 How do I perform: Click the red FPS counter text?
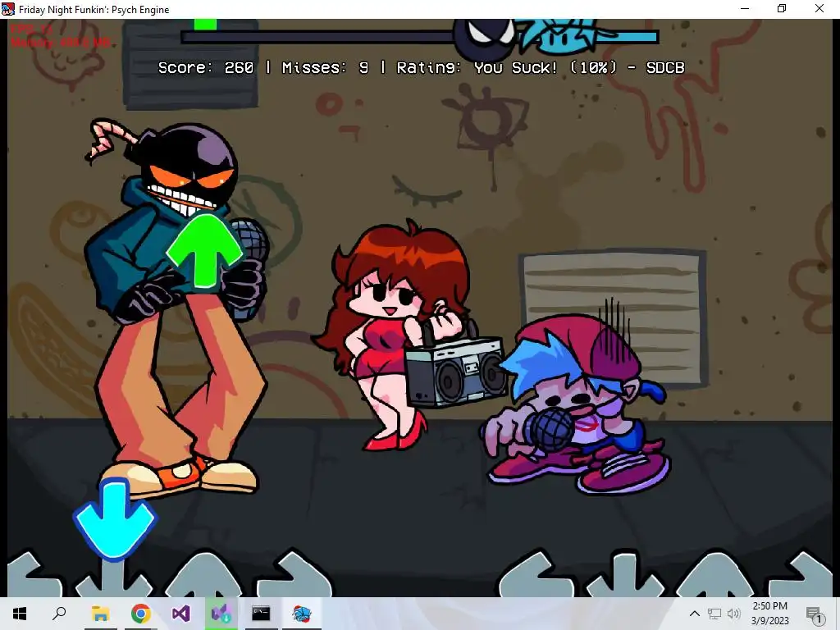click(x=32, y=29)
